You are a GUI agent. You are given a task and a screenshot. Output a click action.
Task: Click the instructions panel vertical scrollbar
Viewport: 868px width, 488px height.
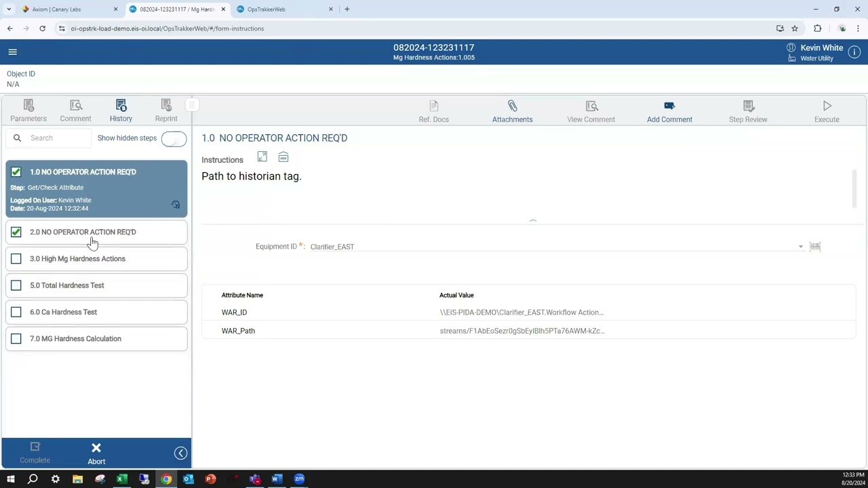(x=854, y=188)
